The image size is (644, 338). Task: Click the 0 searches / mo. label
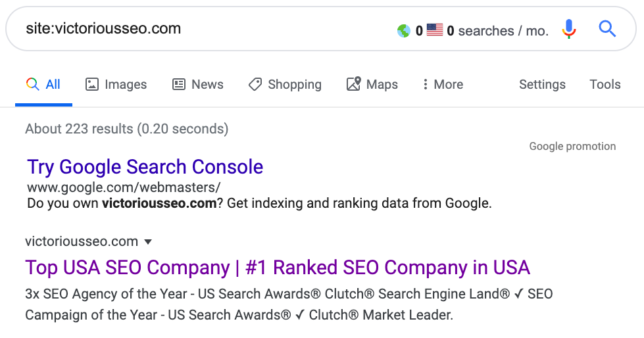click(497, 31)
